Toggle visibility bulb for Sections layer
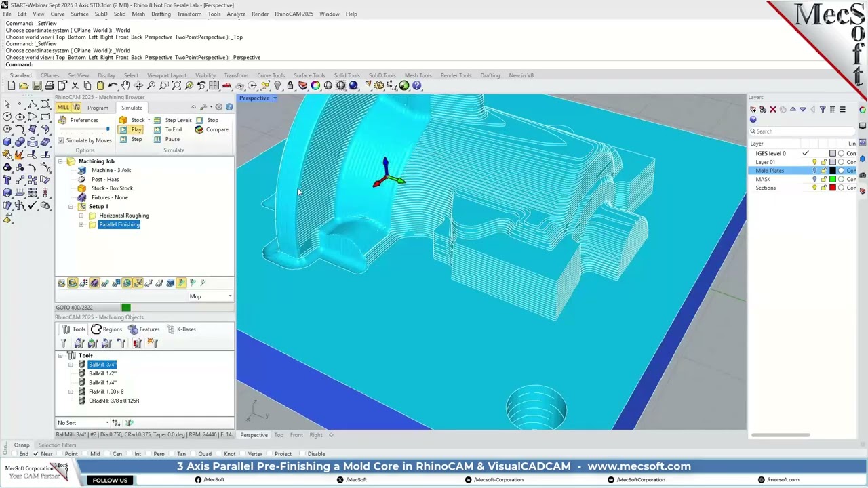 (814, 188)
